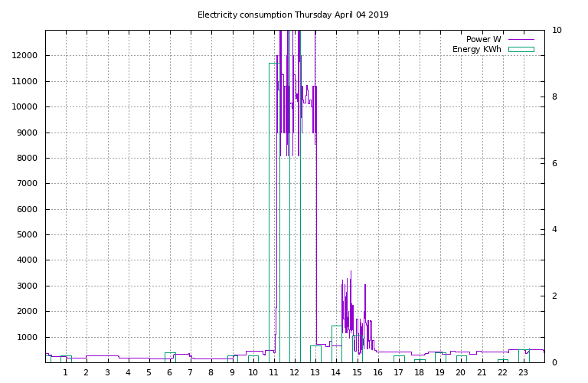
Task: Click the left axis label 9000
Action: click(27, 133)
